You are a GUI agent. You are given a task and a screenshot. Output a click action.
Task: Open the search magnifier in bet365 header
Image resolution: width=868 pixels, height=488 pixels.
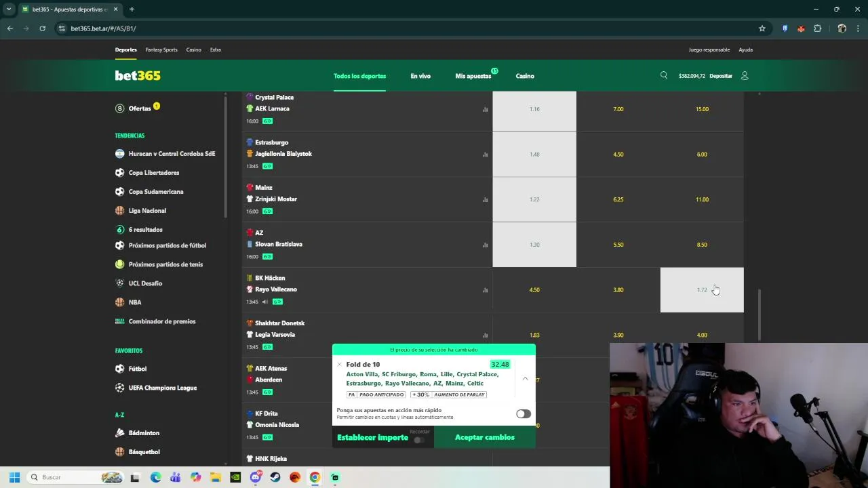pos(664,75)
